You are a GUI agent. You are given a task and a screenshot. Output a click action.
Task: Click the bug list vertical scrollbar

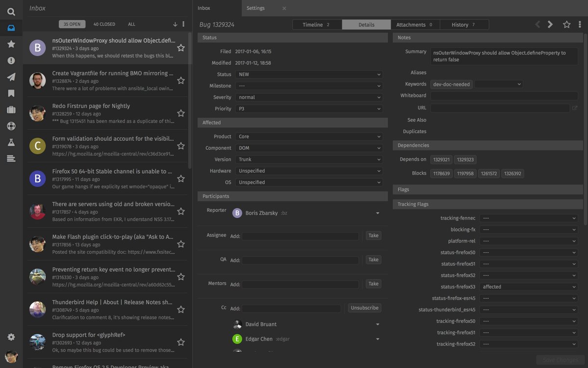[x=190, y=101]
